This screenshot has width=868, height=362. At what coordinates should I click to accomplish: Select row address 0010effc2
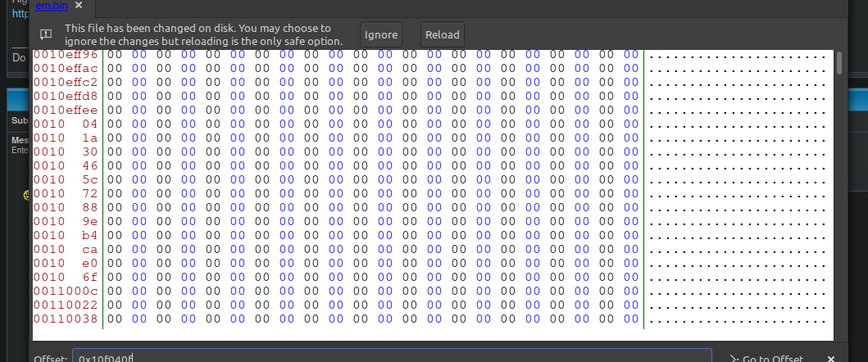pos(66,83)
